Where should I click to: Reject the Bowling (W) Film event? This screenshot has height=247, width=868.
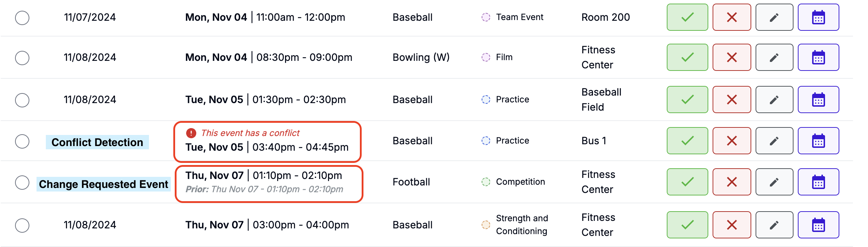pyautogui.click(x=732, y=57)
